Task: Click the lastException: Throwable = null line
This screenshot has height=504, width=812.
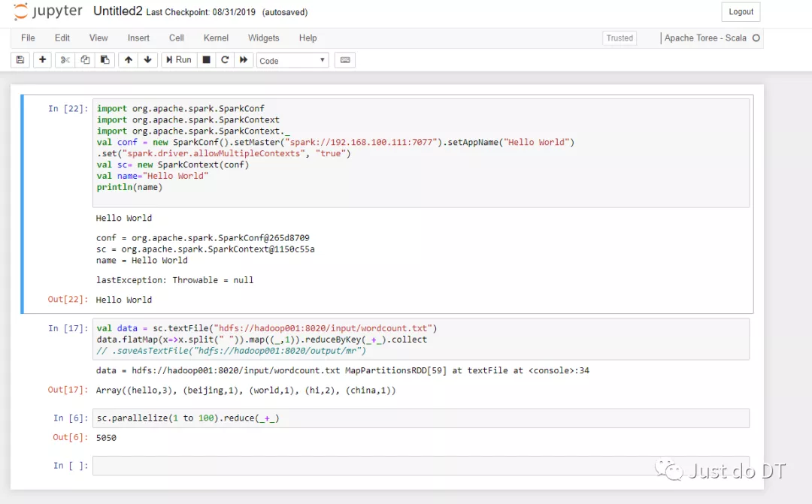Action: coord(174,280)
